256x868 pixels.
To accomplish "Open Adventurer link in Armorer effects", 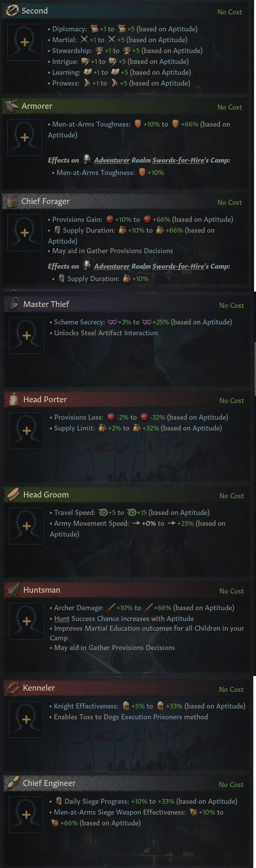I will [x=112, y=160].
